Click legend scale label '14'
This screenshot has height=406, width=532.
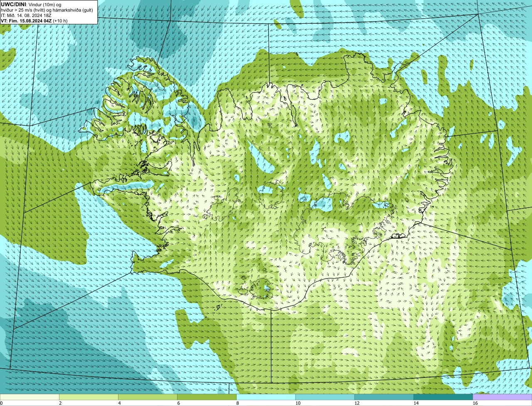416,403
